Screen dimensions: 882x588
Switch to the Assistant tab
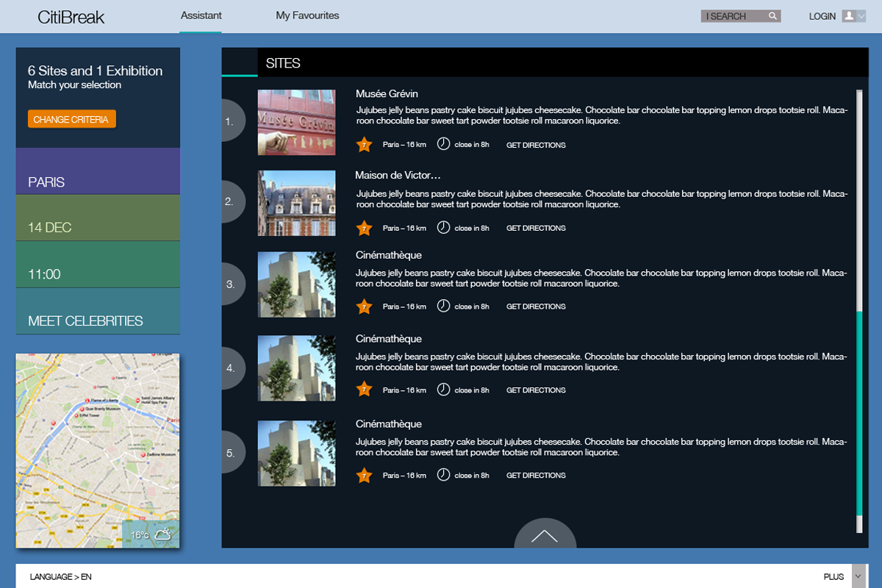pyautogui.click(x=201, y=15)
